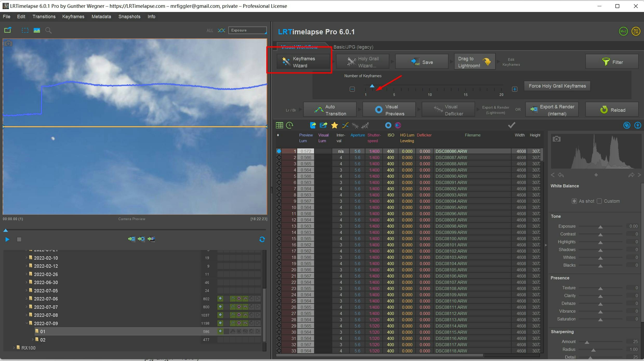The width and height of the screenshot is (644, 361).
Task: Click the blue download arrow circle icon
Action: pos(638,125)
